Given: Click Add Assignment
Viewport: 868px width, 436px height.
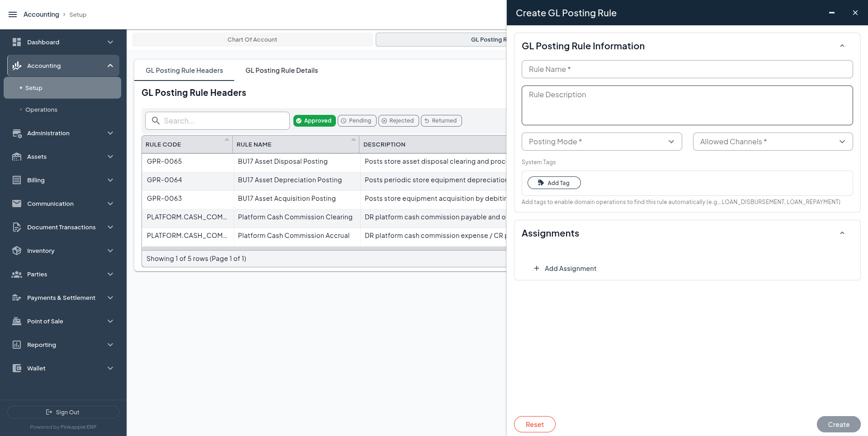Looking at the screenshot, I should [x=565, y=269].
